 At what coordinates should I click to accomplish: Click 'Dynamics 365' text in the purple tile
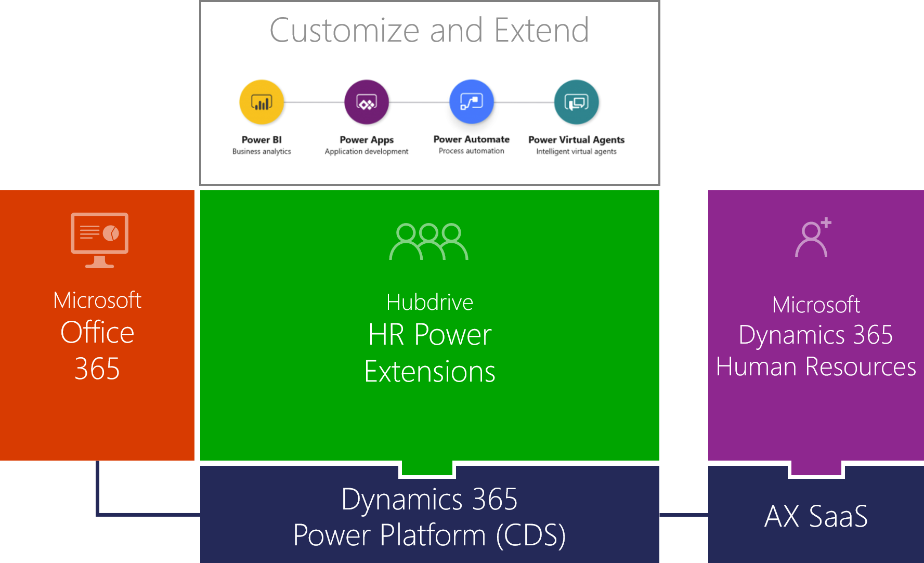pos(816,335)
